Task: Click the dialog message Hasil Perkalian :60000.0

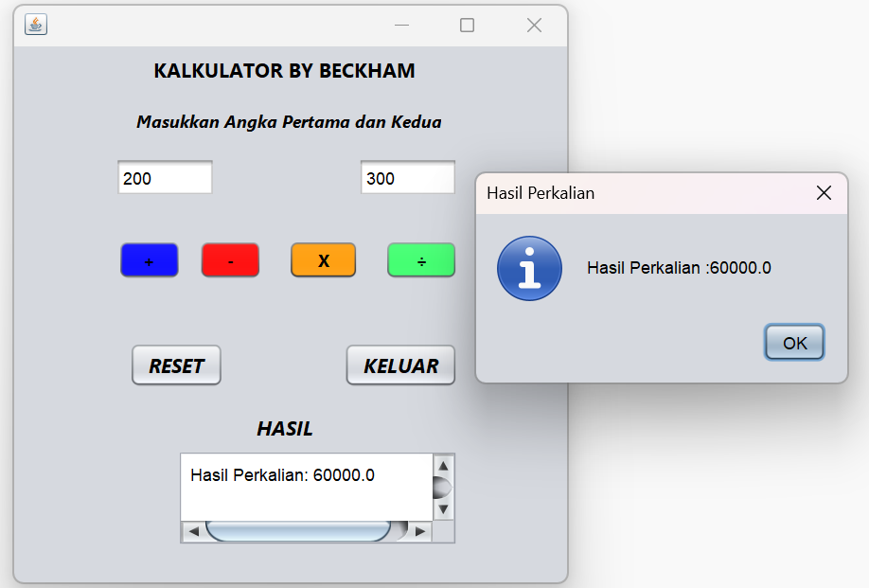Action: click(x=679, y=268)
